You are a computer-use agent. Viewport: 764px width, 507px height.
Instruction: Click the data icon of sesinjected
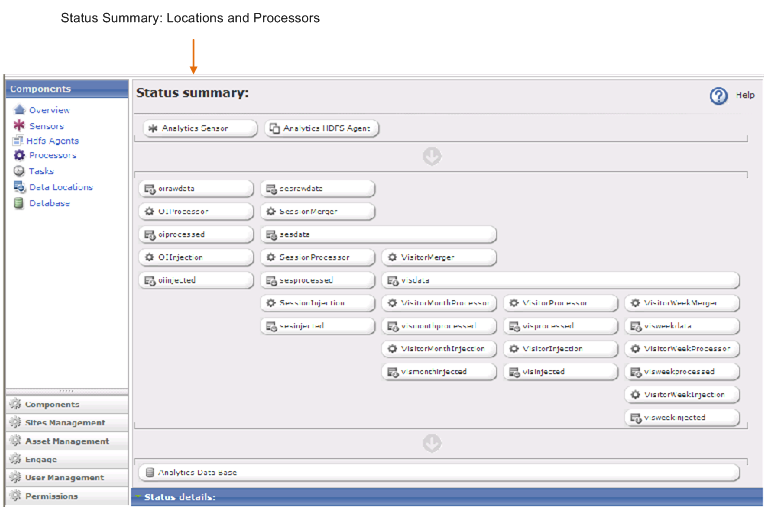point(271,326)
